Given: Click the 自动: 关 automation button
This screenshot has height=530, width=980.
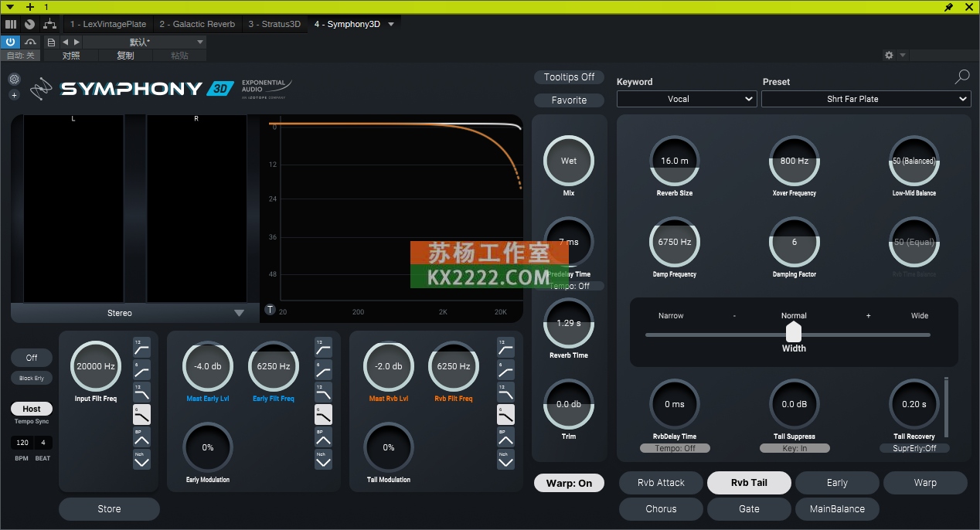Looking at the screenshot, I should [x=21, y=56].
